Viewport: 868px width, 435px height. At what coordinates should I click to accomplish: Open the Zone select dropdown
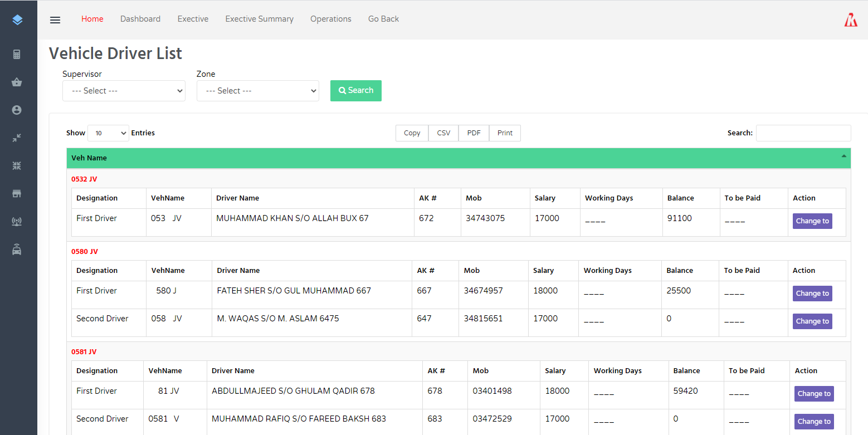pyautogui.click(x=258, y=91)
